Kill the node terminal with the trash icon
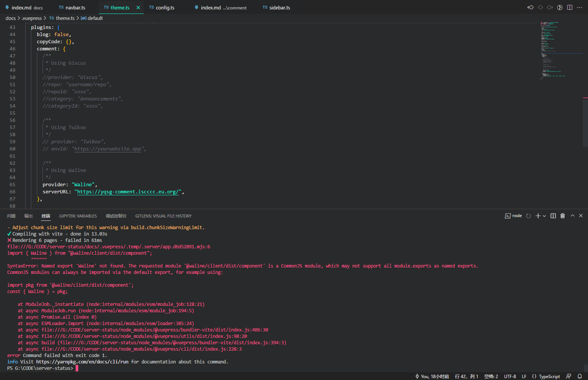Image resolution: width=588 pixels, height=380 pixels. 562,216
